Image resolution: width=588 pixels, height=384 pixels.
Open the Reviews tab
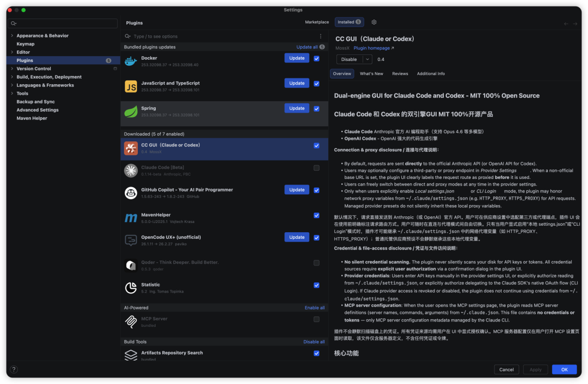pyautogui.click(x=400, y=74)
